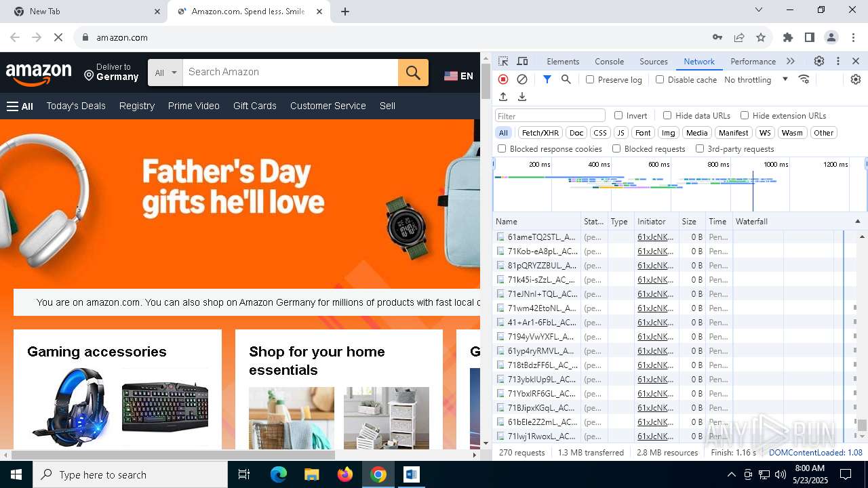Show hidden system tray icons

pyautogui.click(x=731, y=474)
